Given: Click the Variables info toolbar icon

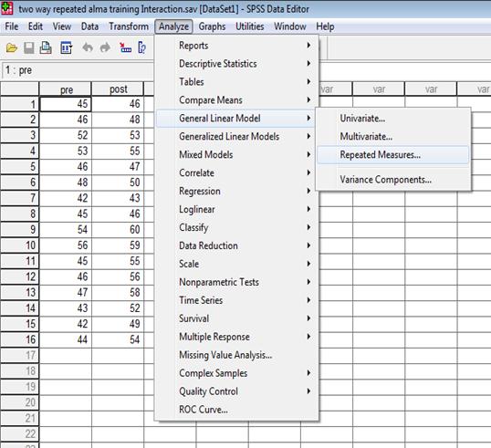Looking at the screenshot, I should point(141,47).
